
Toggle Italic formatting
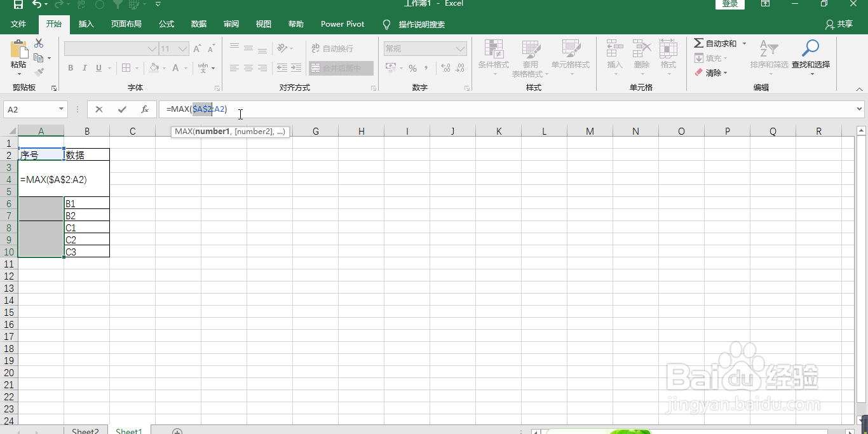pyautogui.click(x=85, y=68)
